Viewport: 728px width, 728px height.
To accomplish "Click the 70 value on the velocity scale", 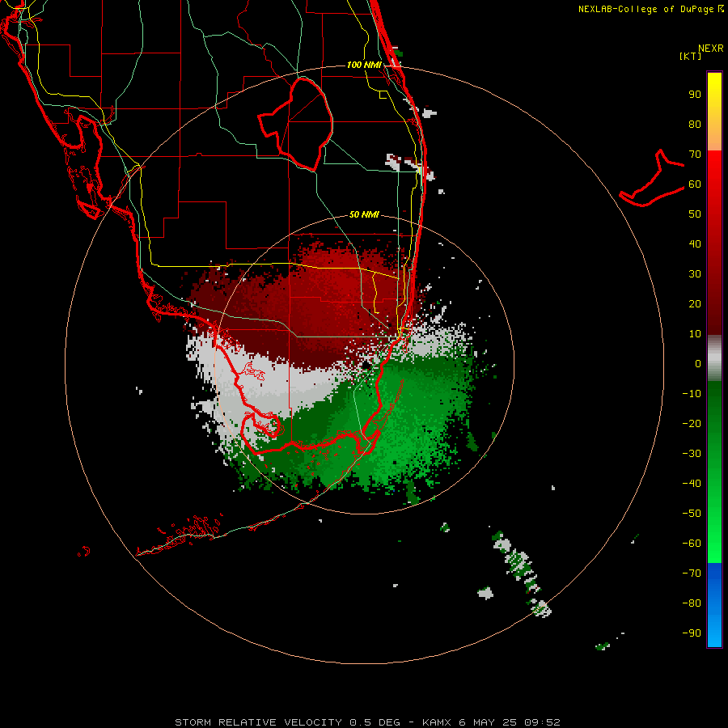I will 695,154.
